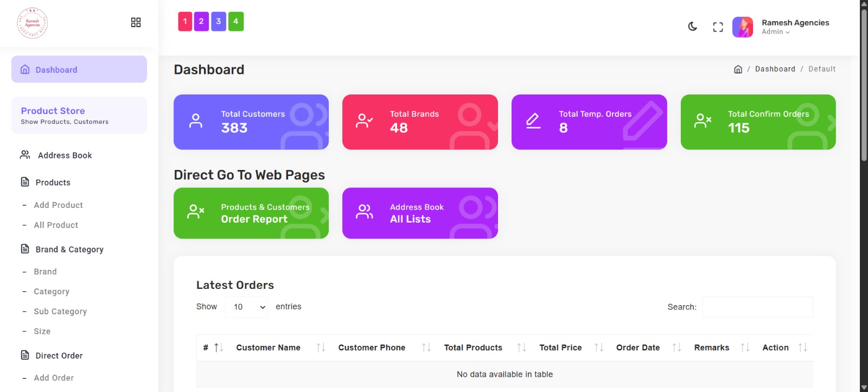Image resolution: width=868 pixels, height=392 pixels.
Task: Open the show entries count dropdown
Action: coord(247,307)
